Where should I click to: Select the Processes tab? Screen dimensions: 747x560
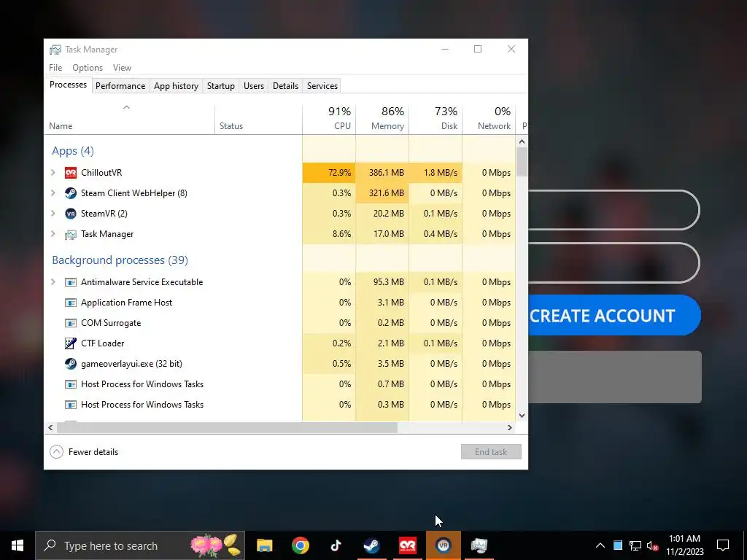point(68,85)
